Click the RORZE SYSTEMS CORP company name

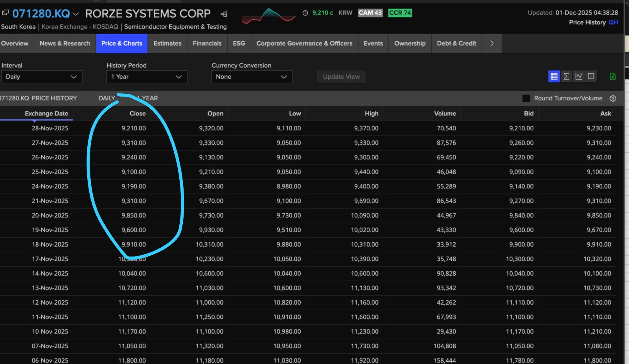click(x=148, y=14)
